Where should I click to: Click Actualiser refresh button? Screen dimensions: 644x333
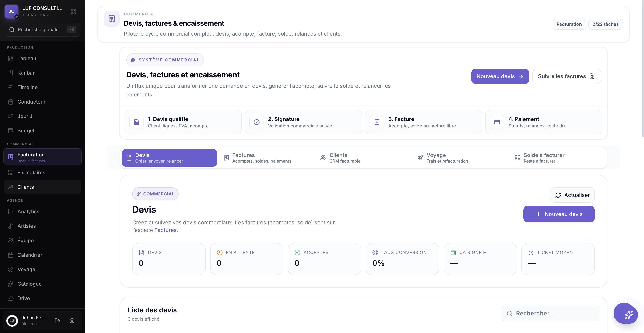coord(572,195)
